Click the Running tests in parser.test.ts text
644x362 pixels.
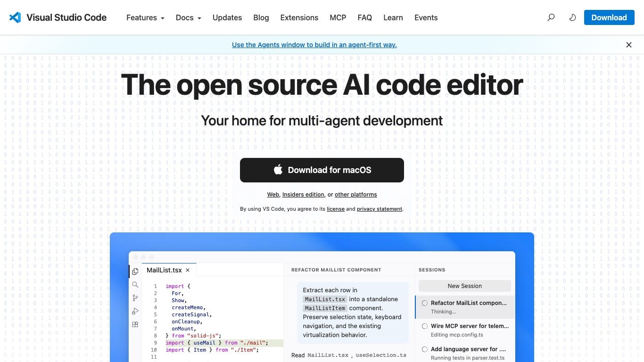[x=468, y=358]
